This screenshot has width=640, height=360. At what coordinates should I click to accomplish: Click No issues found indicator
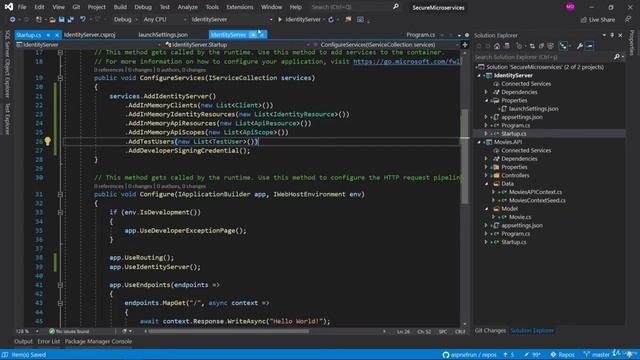pyautogui.click(x=69, y=331)
